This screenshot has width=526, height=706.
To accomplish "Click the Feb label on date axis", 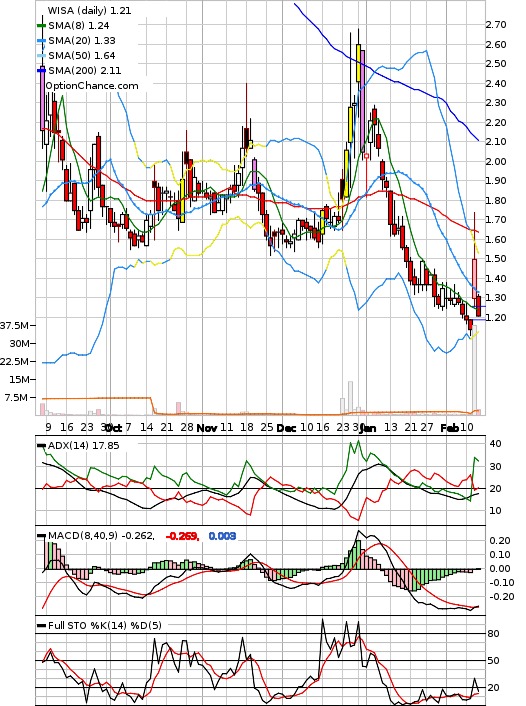I will pos(449,428).
